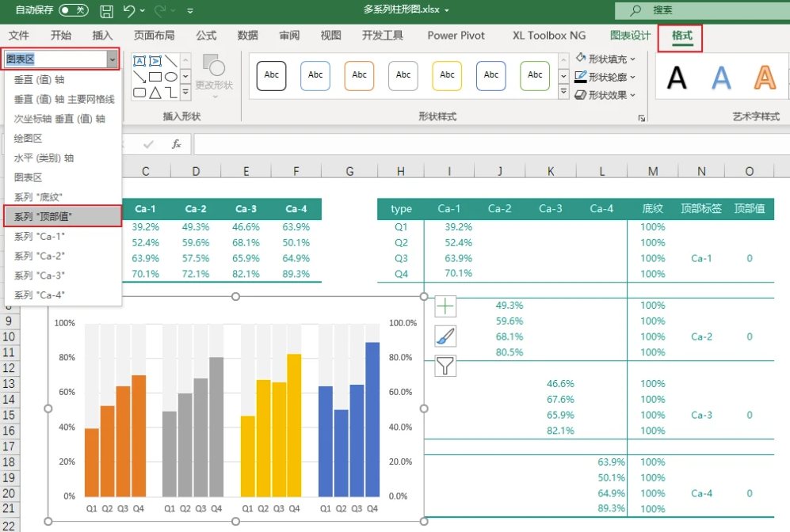Click the Chart Elements plus button
Viewport: 790px width, 532px height.
pos(445,307)
